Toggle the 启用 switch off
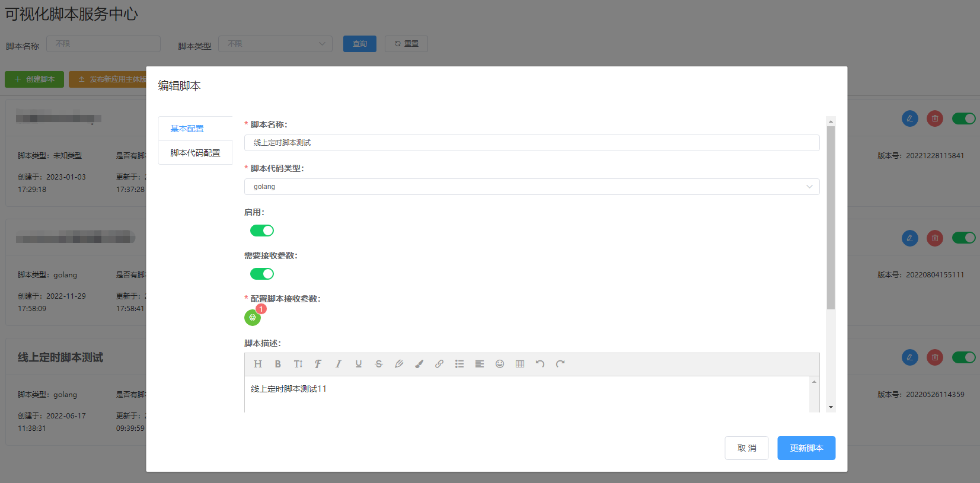Image resolution: width=980 pixels, height=483 pixels. click(x=261, y=231)
